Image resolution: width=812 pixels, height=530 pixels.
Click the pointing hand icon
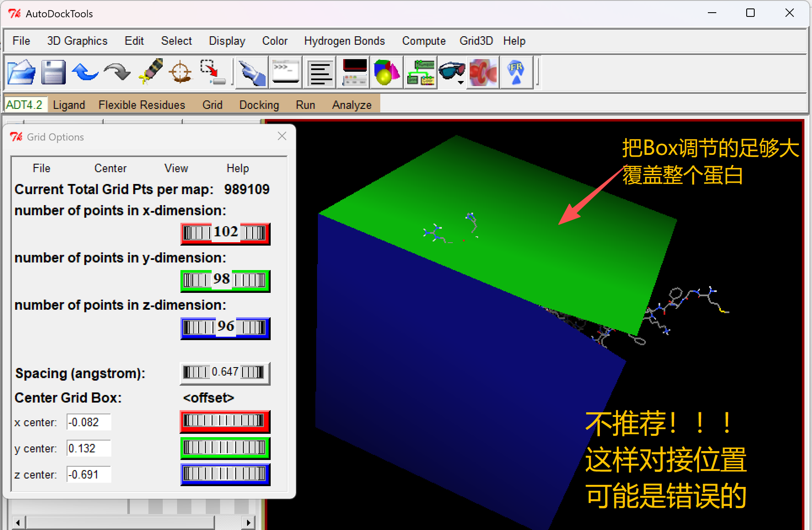click(x=252, y=73)
